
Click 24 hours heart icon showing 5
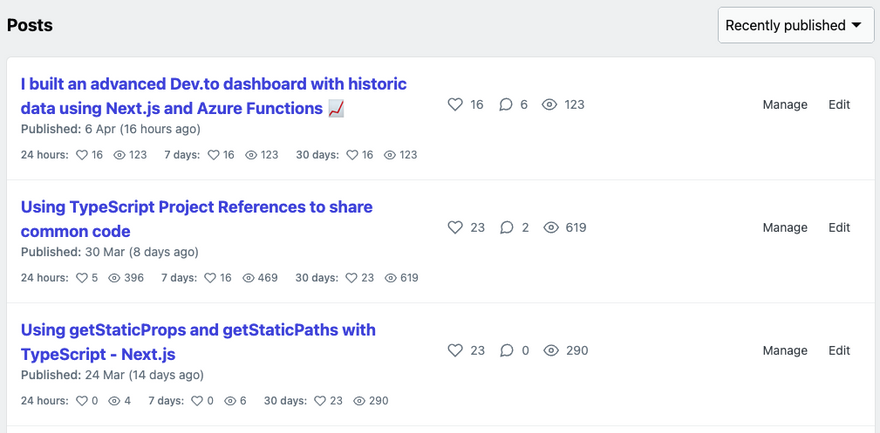82,278
